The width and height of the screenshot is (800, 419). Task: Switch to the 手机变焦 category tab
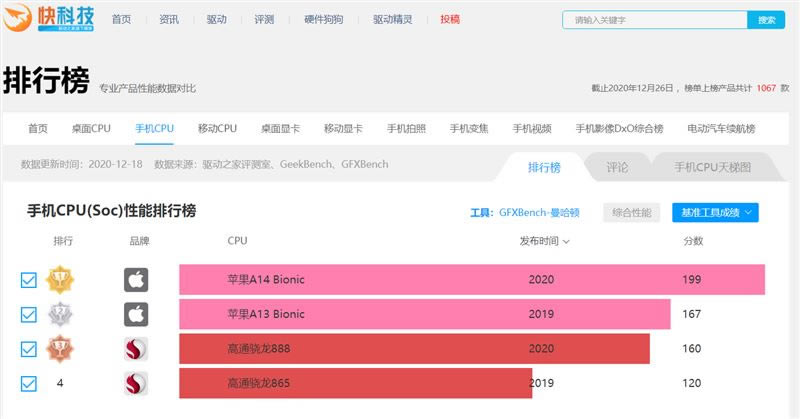click(x=469, y=129)
